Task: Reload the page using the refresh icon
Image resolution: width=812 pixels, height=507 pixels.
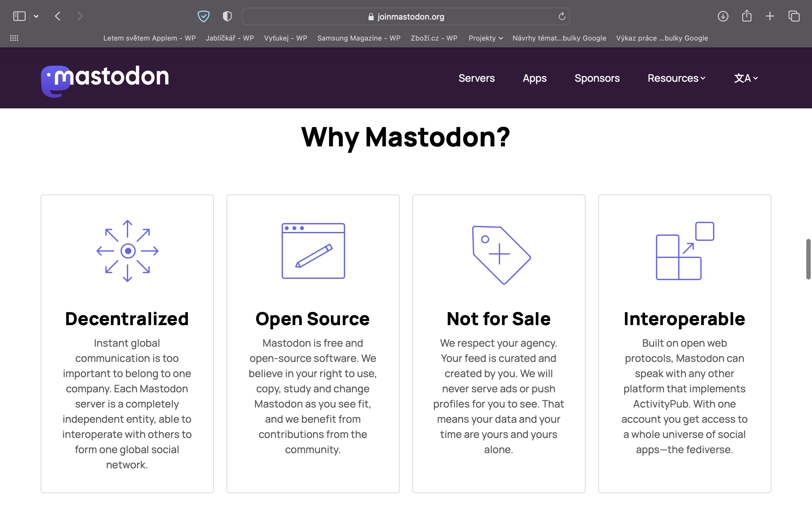Action: pyautogui.click(x=562, y=16)
